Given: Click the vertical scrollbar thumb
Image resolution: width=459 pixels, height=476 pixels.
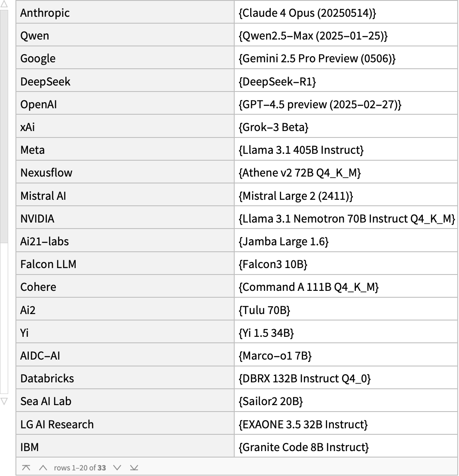Looking at the screenshot, I should (4, 125).
